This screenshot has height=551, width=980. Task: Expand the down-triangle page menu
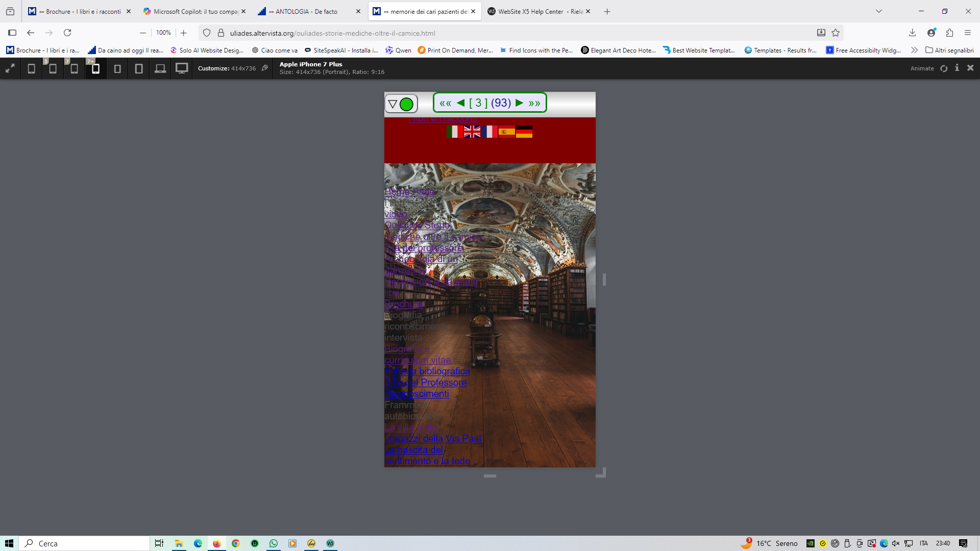pos(393,104)
